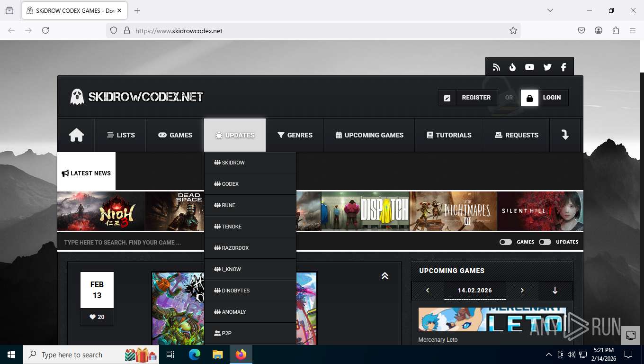Screen dimensions: 644x364
Task: Click the SKIDROWCODEX.NET ghost logo
Action: click(x=136, y=97)
